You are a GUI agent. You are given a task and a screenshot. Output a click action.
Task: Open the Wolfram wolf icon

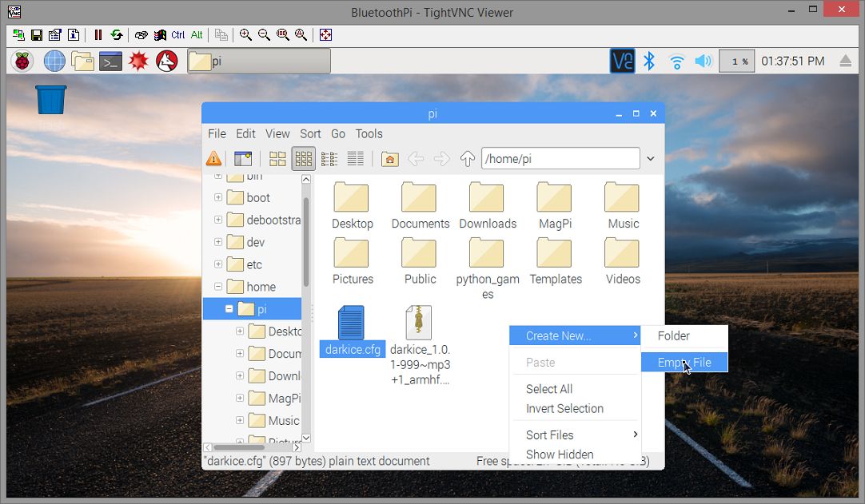click(166, 62)
